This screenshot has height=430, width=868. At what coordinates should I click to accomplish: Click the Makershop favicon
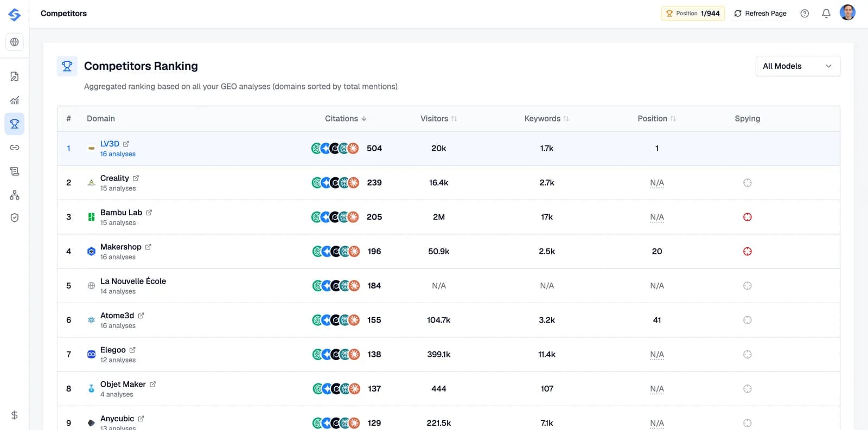[x=91, y=251]
